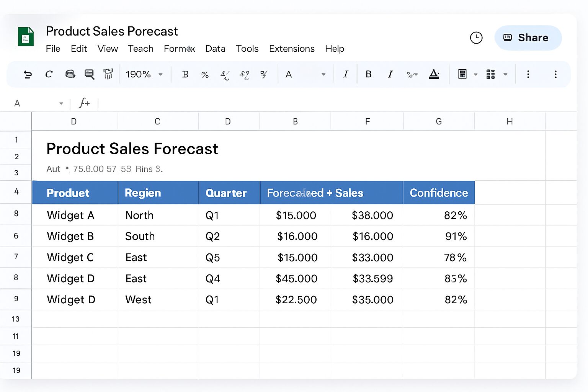This screenshot has width=588, height=392.
Task: Click the link-style icon before text color
Action: coord(412,75)
